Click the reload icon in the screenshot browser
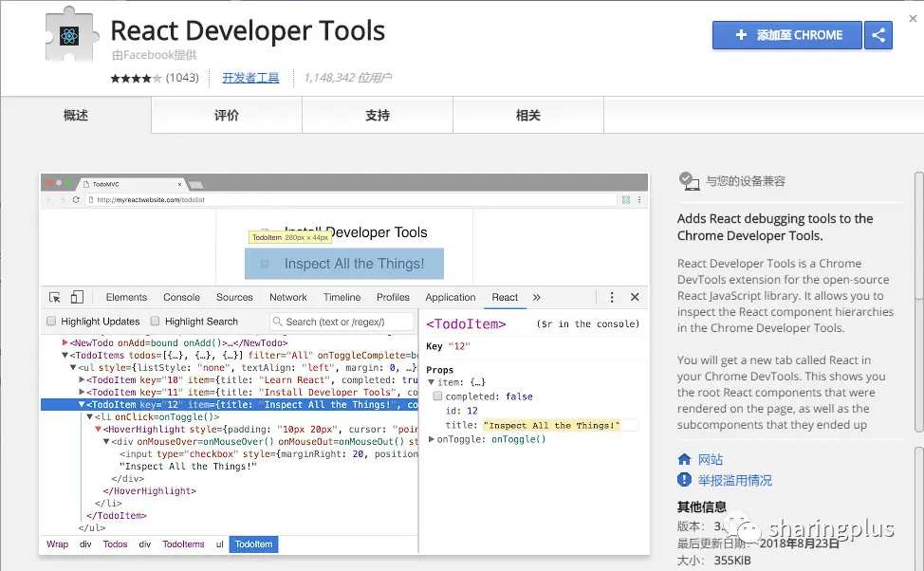Screen dimensions: 924x571 coord(76,200)
